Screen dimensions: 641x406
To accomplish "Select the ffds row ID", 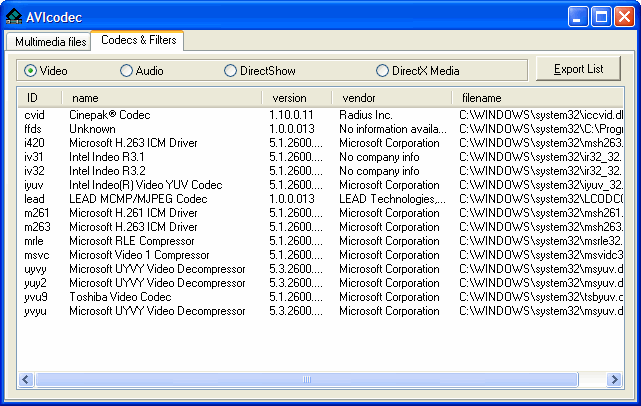I will click(33, 129).
